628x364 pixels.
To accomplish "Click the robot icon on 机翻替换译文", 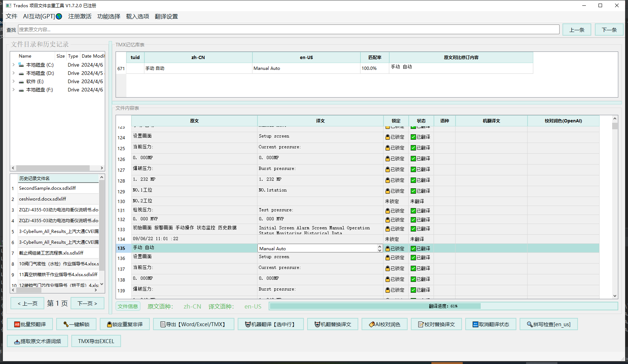I will (317, 324).
